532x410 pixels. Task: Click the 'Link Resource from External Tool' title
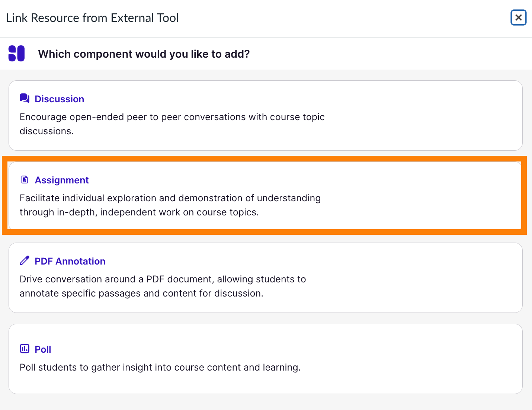92,18
